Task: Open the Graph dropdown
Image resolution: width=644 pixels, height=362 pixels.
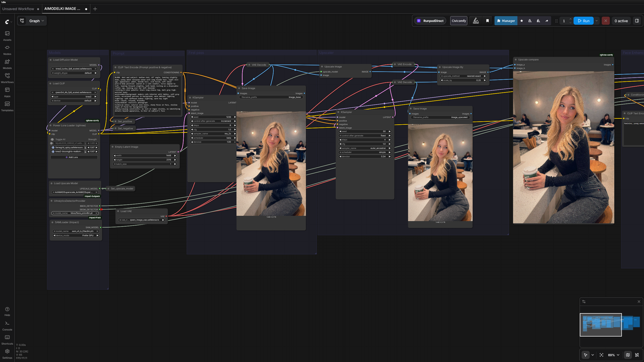Action: click(32, 21)
